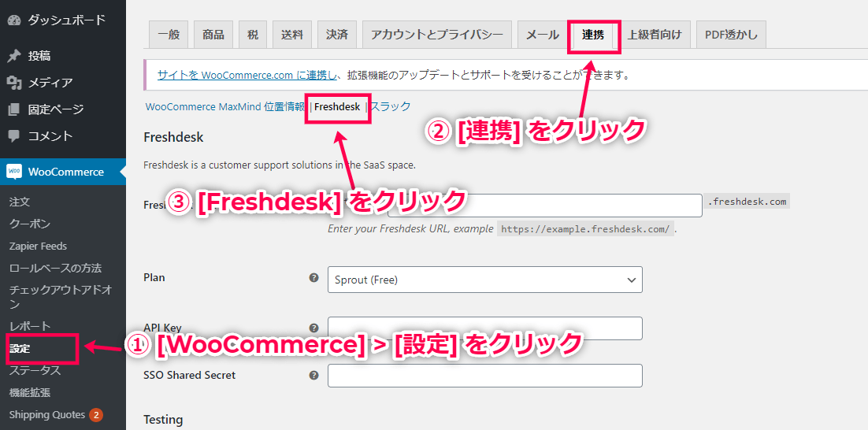This screenshot has height=430, width=868.
Task: Open the 税 tab
Action: pos(253,35)
